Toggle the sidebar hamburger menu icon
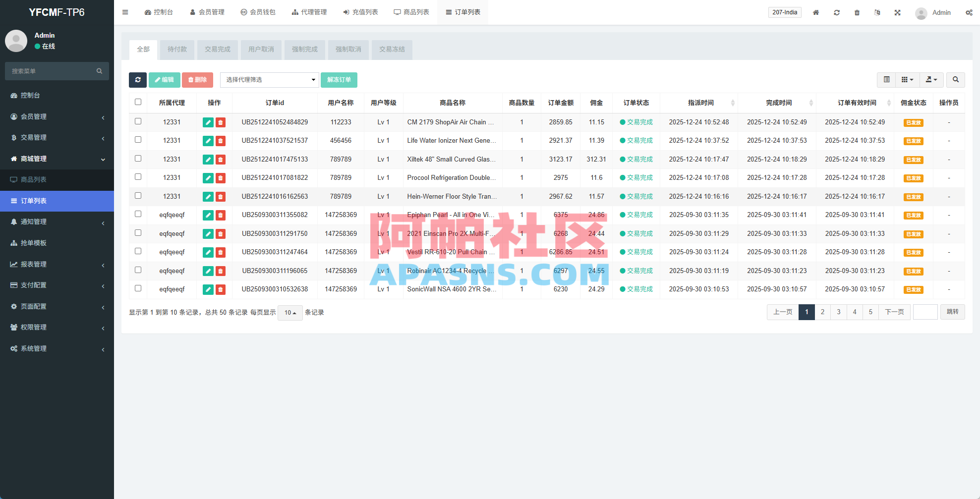 (x=125, y=12)
